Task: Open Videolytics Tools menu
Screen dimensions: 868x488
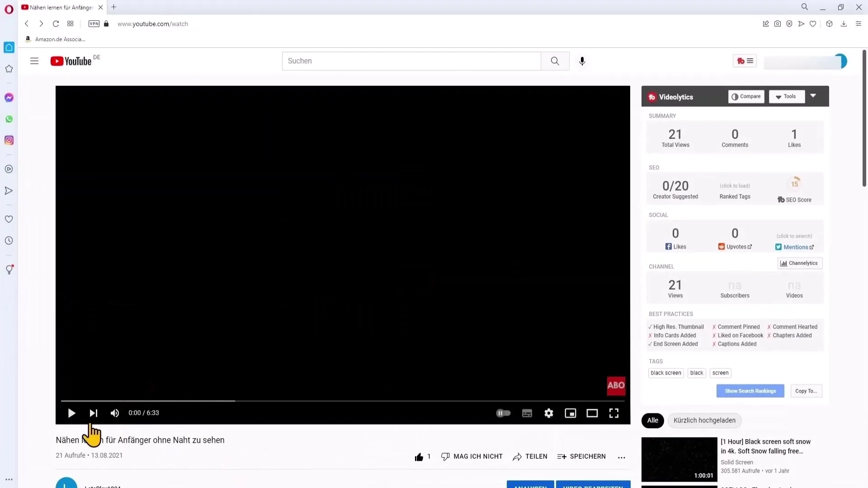Action: [x=786, y=96]
